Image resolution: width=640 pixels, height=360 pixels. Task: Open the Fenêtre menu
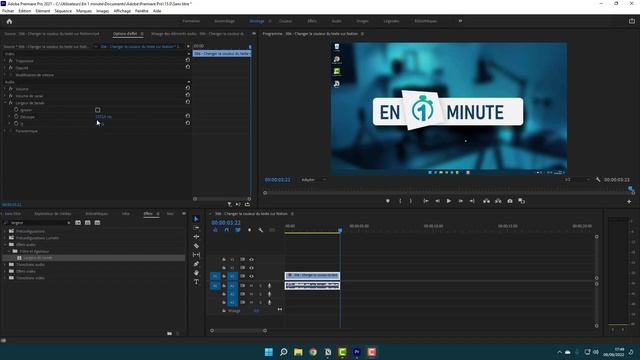(x=142, y=11)
